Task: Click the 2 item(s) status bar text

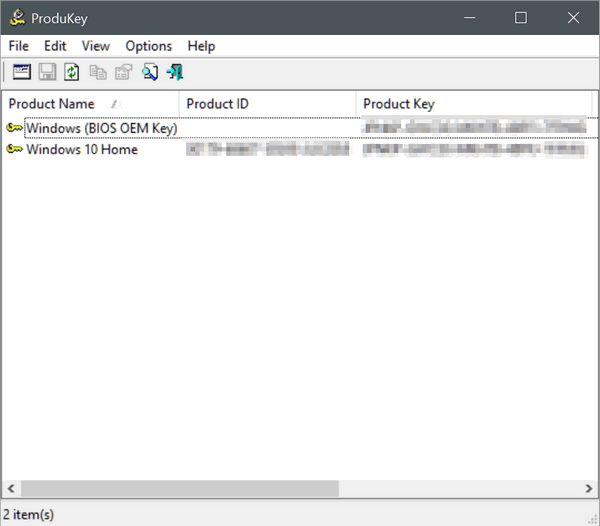Action: point(29,515)
